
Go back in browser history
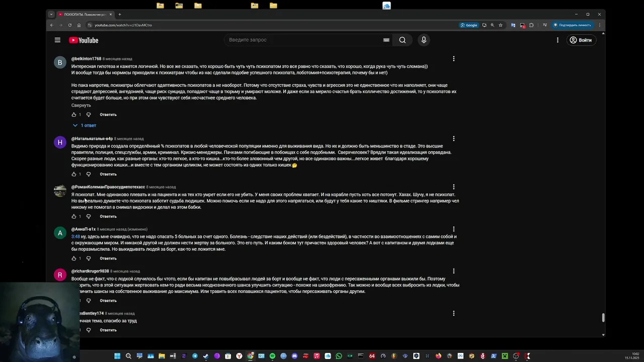(51, 25)
